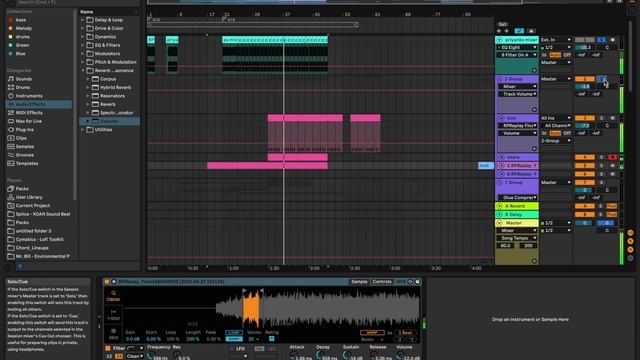Open the Glue Compressor dropdown on 7 Group
Screen dimensions: 640x360
518,198
